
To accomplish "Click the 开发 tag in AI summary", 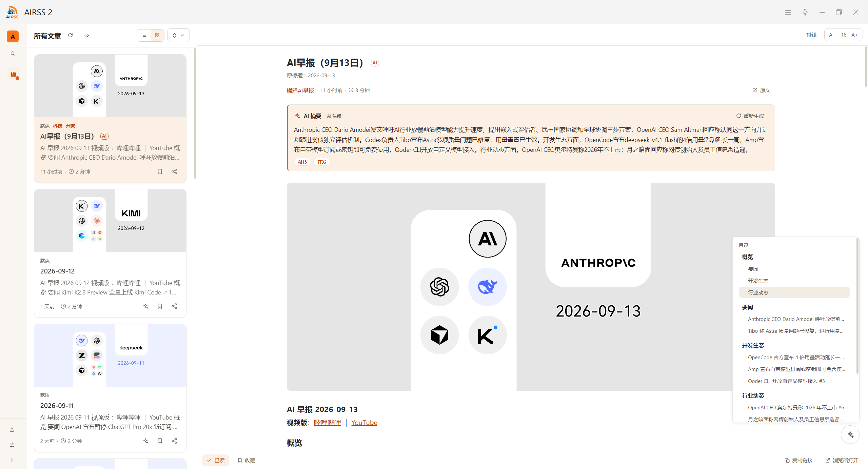I will point(322,162).
